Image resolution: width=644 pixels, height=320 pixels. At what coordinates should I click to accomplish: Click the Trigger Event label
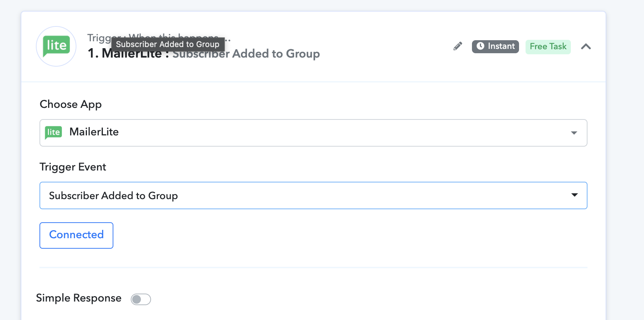pos(73,167)
